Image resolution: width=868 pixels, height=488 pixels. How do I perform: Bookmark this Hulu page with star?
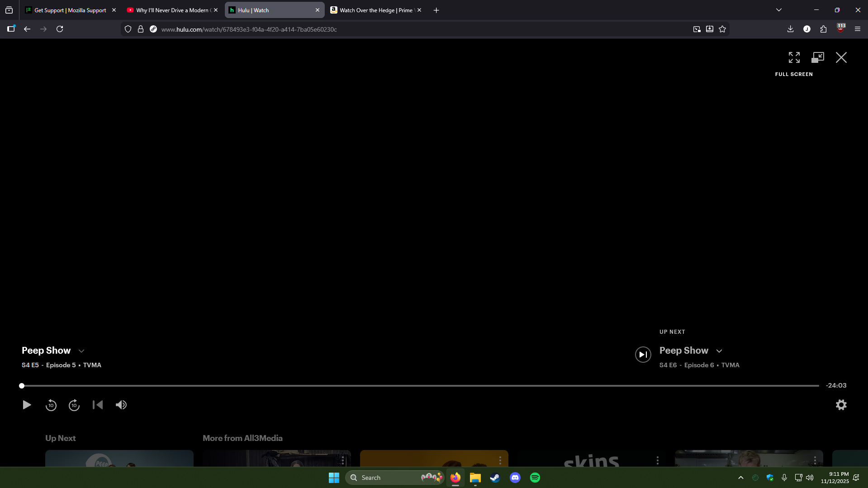[722, 29]
